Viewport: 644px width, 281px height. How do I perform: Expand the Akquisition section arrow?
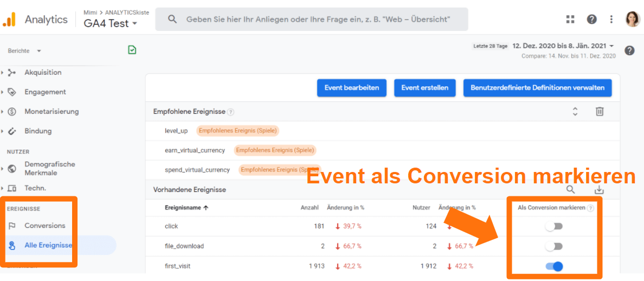pyautogui.click(x=3, y=73)
